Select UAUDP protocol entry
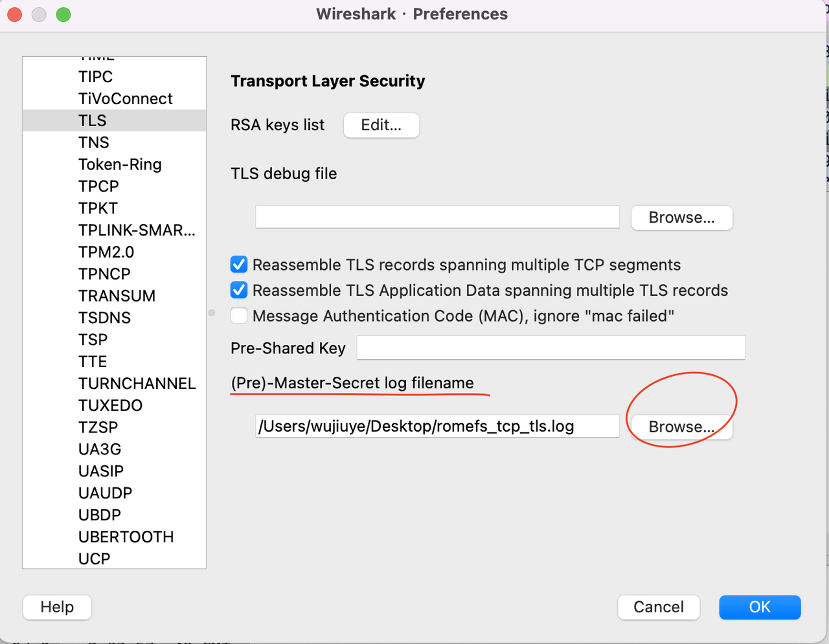829x644 pixels. [115, 493]
